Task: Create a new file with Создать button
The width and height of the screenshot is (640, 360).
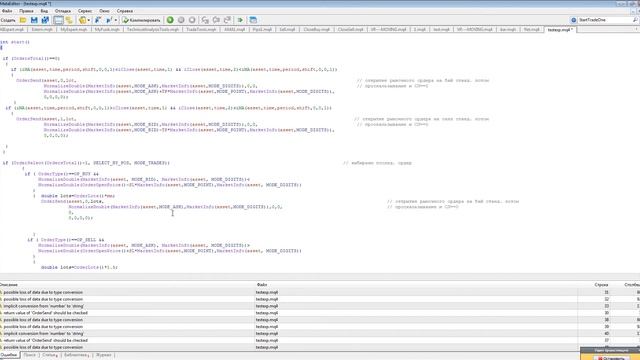Action: (8, 20)
